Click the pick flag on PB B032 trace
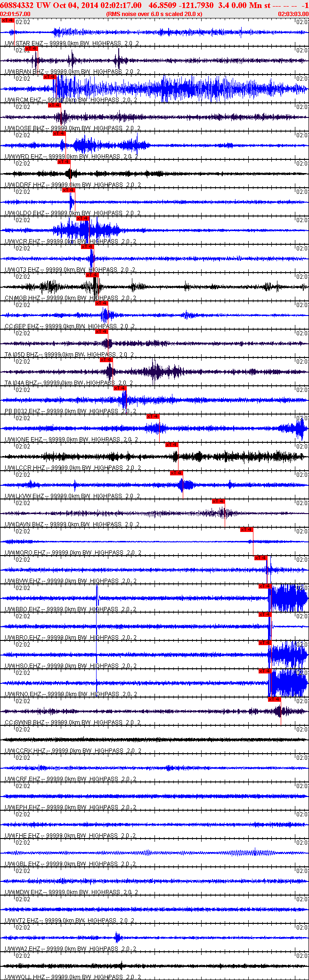This screenshot has height=980, width=309. (120, 388)
